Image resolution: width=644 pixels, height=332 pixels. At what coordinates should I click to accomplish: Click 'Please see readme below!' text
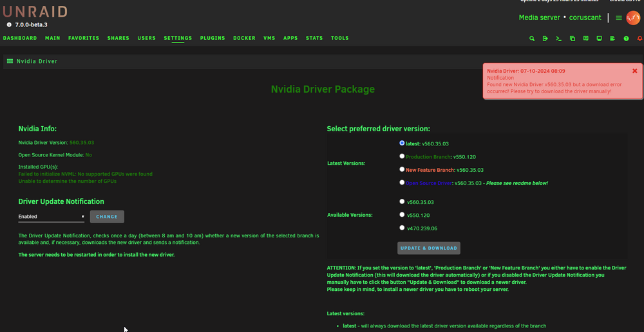[x=517, y=183]
